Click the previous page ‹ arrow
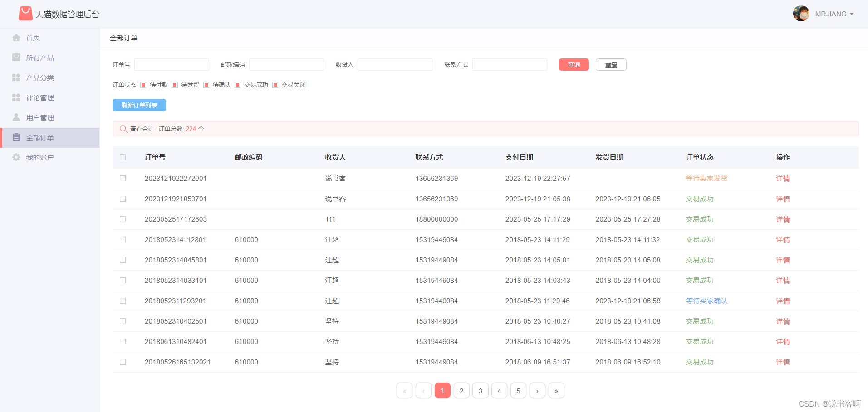868x412 pixels. click(x=423, y=391)
